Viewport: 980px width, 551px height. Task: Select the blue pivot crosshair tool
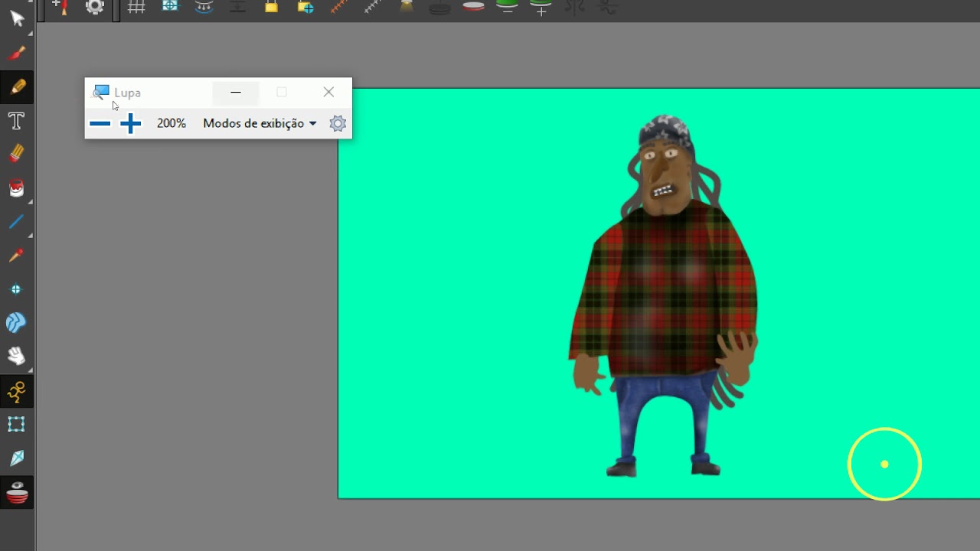(x=17, y=289)
